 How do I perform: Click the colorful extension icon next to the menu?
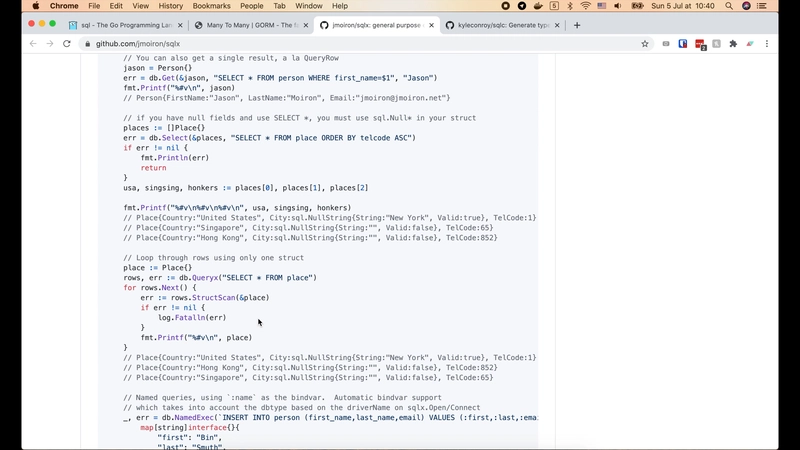[750, 44]
